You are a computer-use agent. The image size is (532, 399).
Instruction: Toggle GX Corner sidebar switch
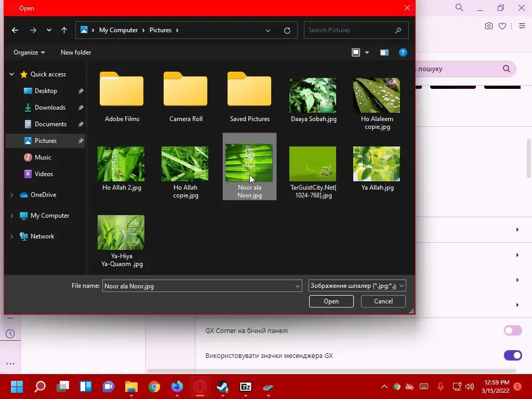tap(513, 330)
